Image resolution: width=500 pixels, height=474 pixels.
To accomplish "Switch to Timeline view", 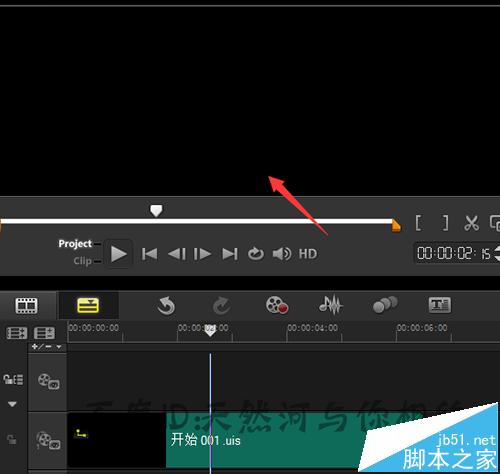I will tap(88, 305).
